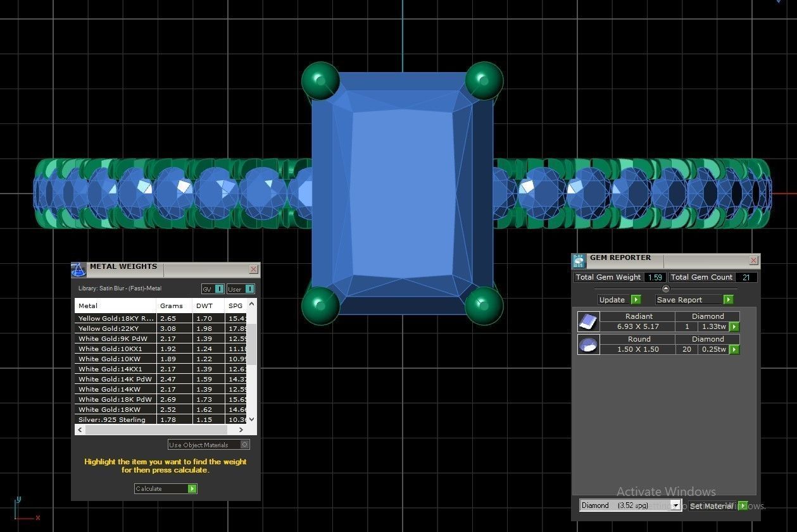The width and height of the screenshot is (797, 532).
Task: Click the 1.33tw weight cell
Action: (x=714, y=326)
